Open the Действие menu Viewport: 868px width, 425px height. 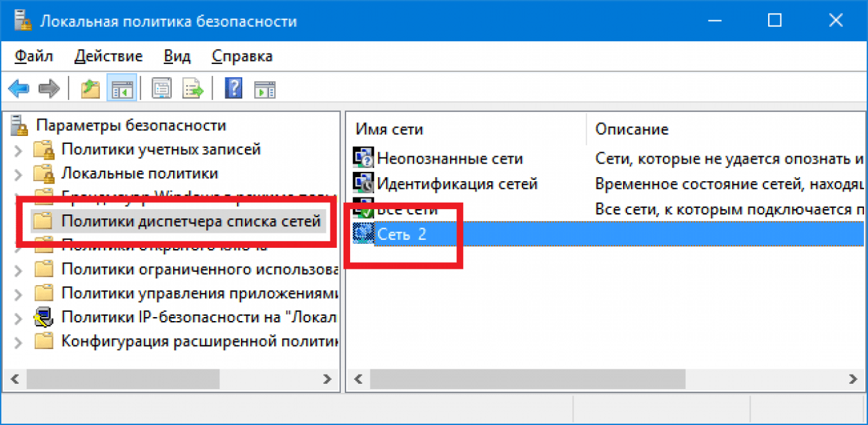(x=108, y=56)
